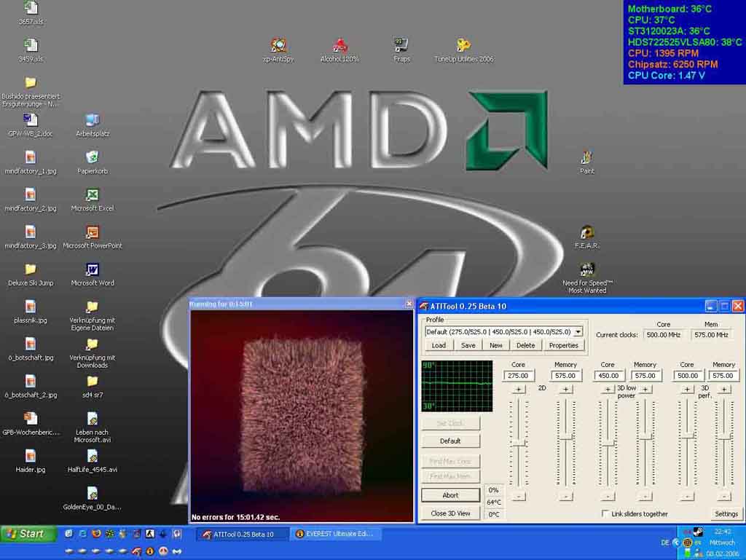The image size is (746, 560).
Task: Select Verknüpfung mit Downloads folder
Action: pos(93,344)
